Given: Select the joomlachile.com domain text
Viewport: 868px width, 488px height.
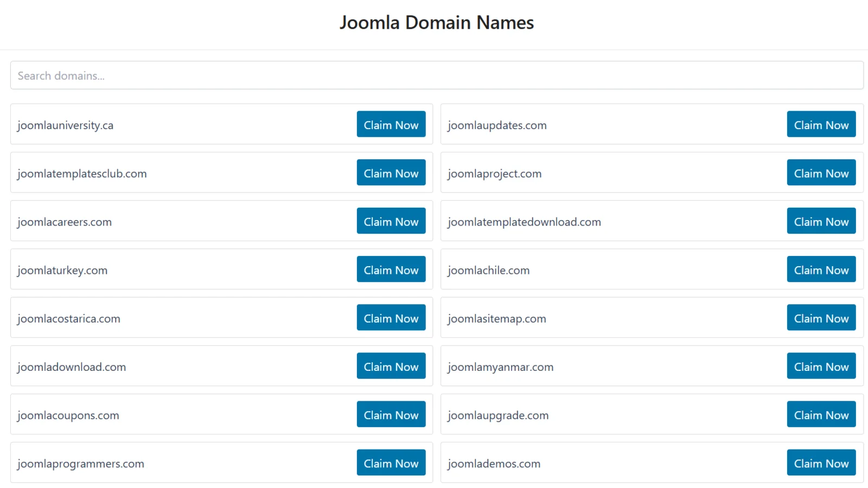Looking at the screenshot, I should click(x=489, y=270).
